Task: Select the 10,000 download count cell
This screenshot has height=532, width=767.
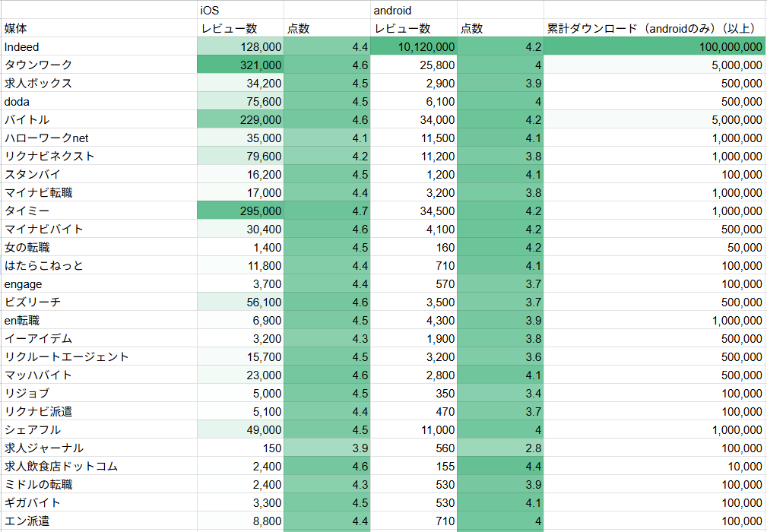Action: (x=654, y=467)
